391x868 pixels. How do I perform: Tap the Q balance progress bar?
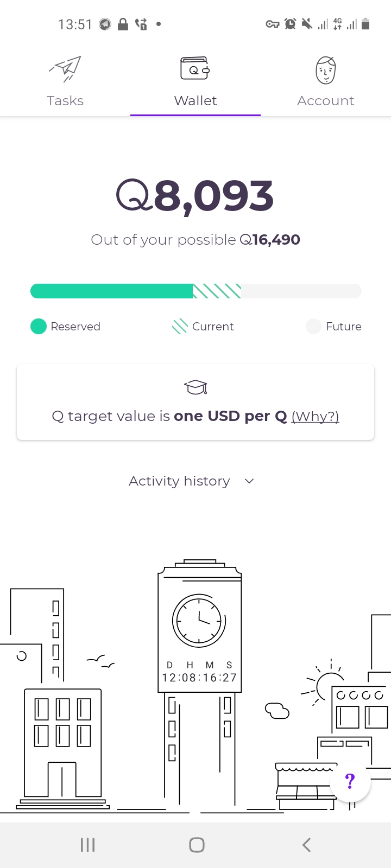coord(195,291)
